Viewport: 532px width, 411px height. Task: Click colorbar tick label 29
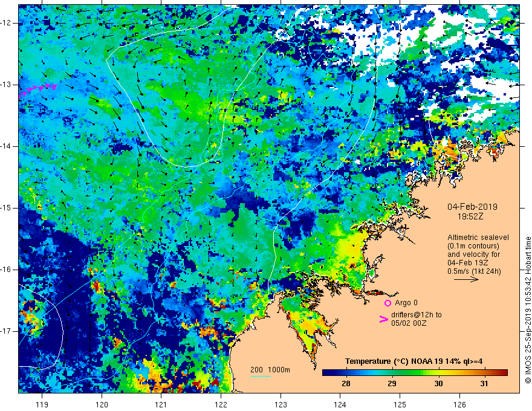392,384
